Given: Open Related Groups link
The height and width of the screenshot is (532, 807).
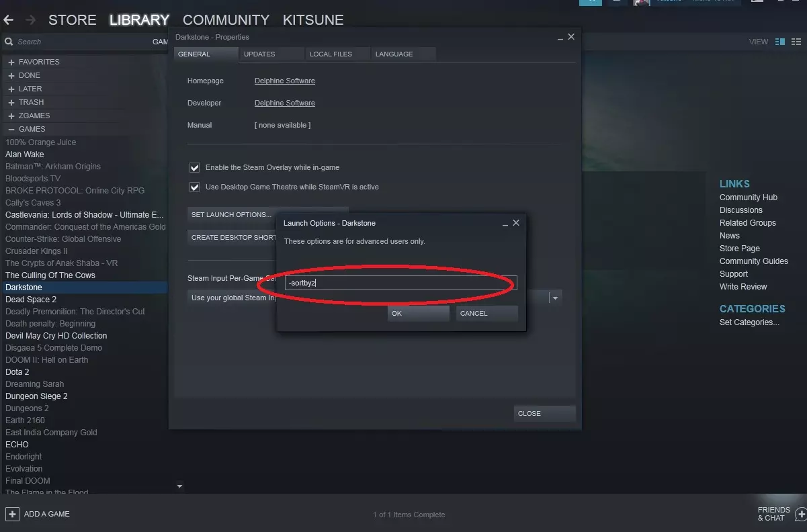Looking at the screenshot, I should tap(748, 223).
